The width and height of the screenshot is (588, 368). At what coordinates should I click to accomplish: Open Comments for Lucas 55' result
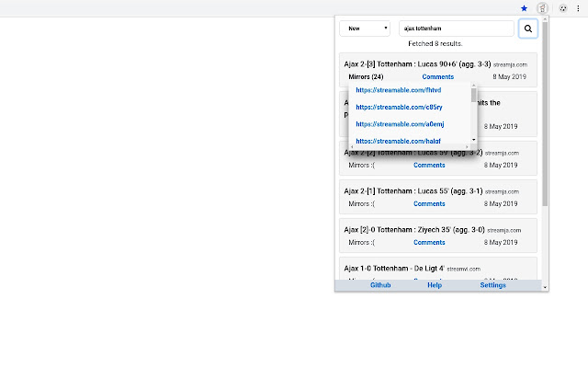pyautogui.click(x=429, y=203)
